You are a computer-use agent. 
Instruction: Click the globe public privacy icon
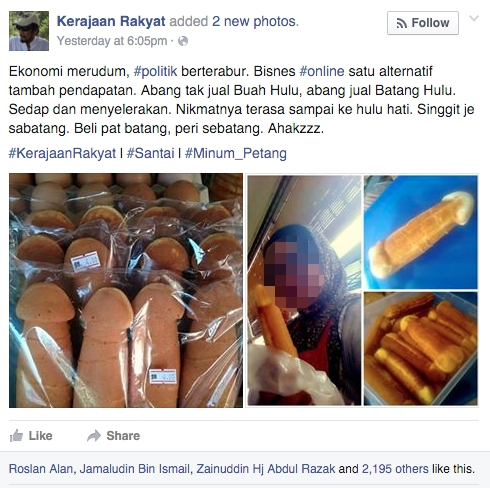pyautogui.click(x=183, y=41)
